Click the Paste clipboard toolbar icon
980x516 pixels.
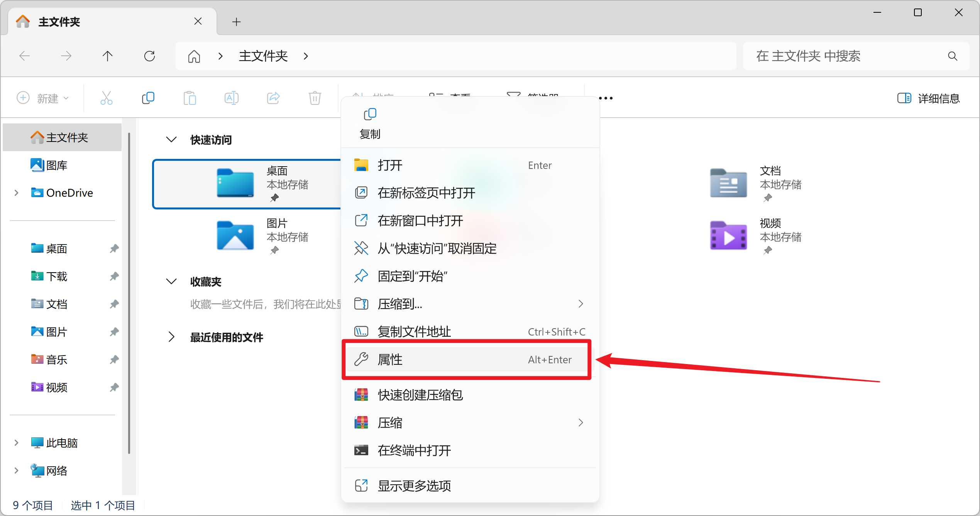190,98
